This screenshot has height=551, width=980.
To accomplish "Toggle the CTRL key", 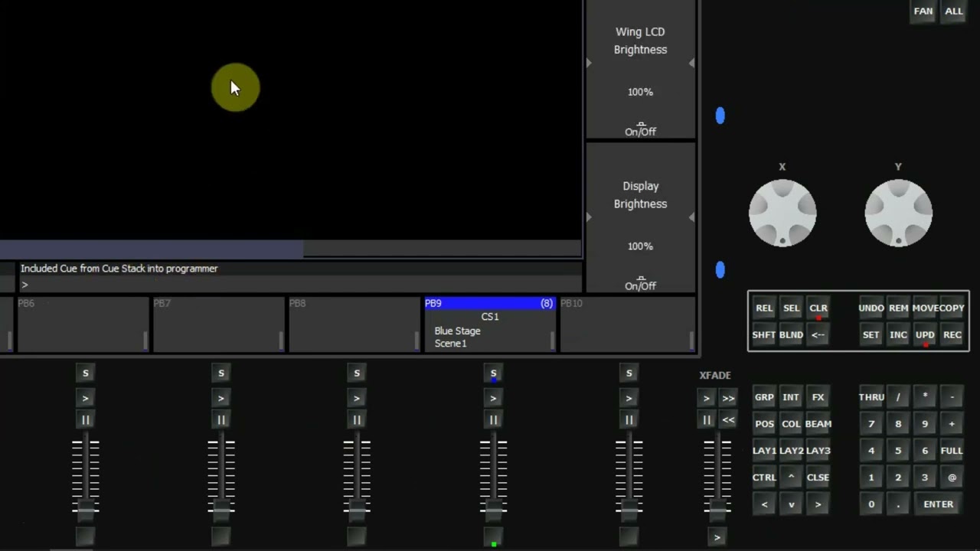I will click(x=764, y=478).
